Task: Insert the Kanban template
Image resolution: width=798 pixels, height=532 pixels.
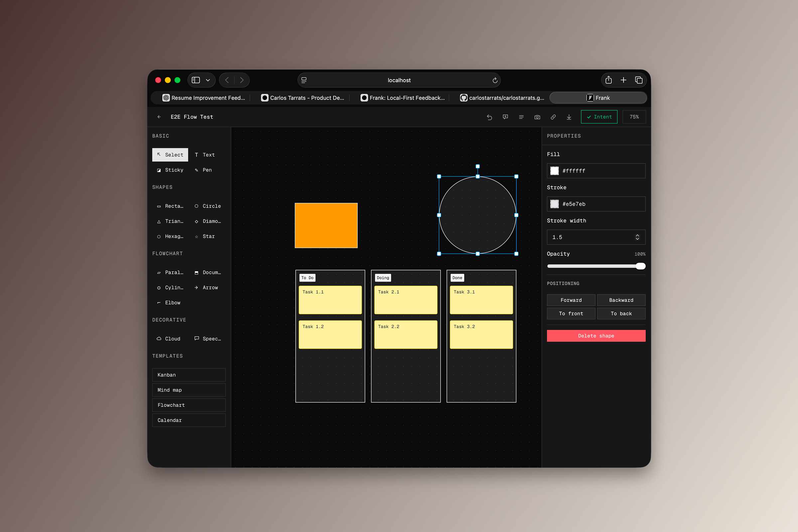Action: (189, 375)
